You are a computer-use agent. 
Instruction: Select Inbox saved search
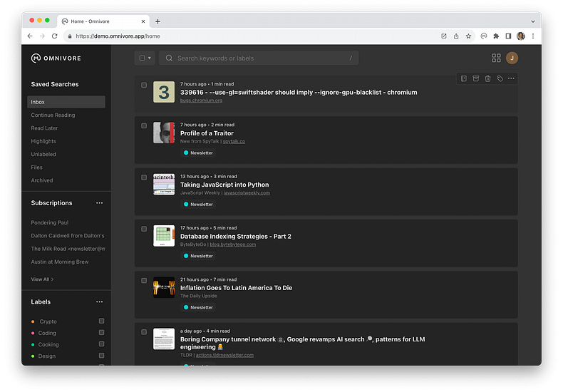point(66,102)
